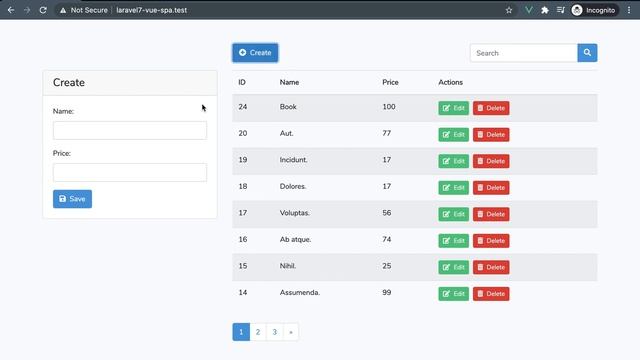Bookmark this page with the star icon

coord(509,10)
